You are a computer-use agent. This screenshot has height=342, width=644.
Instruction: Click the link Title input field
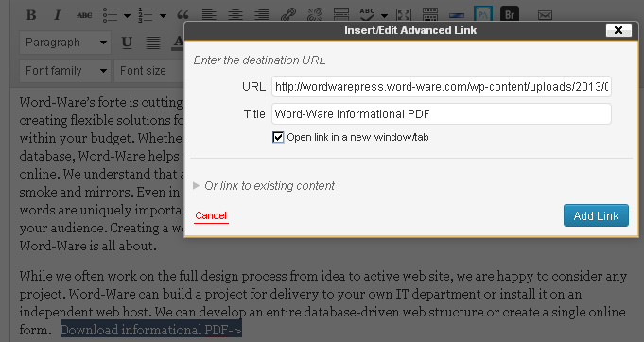click(x=442, y=113)
